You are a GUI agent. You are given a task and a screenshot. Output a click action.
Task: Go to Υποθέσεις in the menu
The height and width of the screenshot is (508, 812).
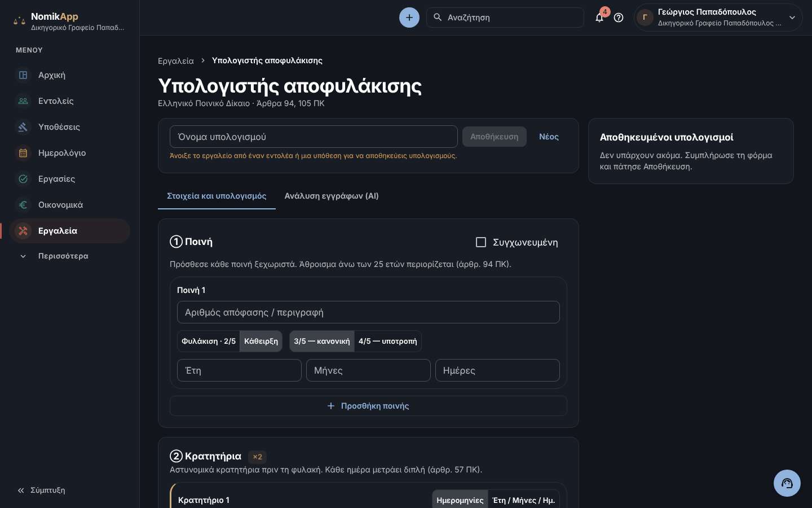[x=70, y=127]
